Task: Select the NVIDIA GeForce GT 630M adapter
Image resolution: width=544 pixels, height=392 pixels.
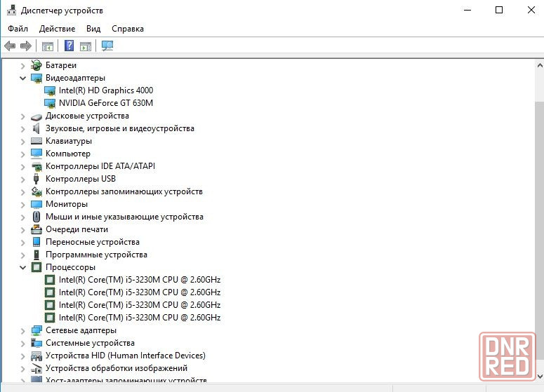Action: point(105,103)
